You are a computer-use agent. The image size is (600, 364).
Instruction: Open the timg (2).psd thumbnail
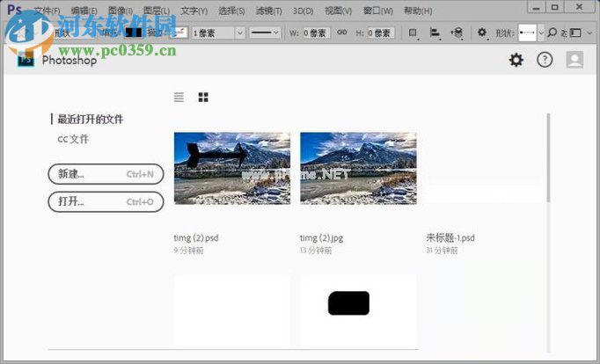click(x=232, y=168)
